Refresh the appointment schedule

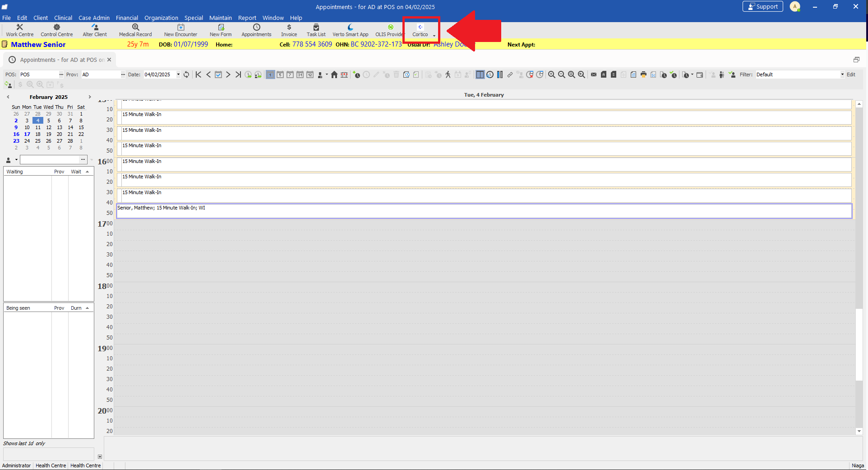point(186,74)
